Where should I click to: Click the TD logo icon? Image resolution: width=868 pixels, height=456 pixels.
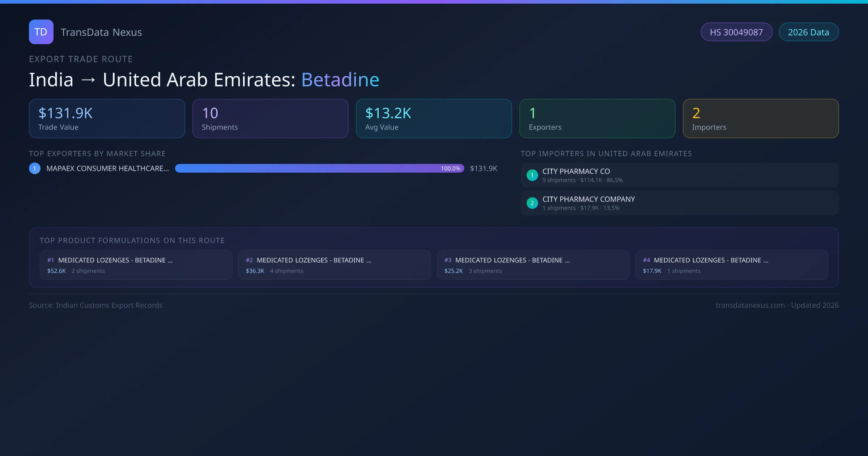(41, 32)
